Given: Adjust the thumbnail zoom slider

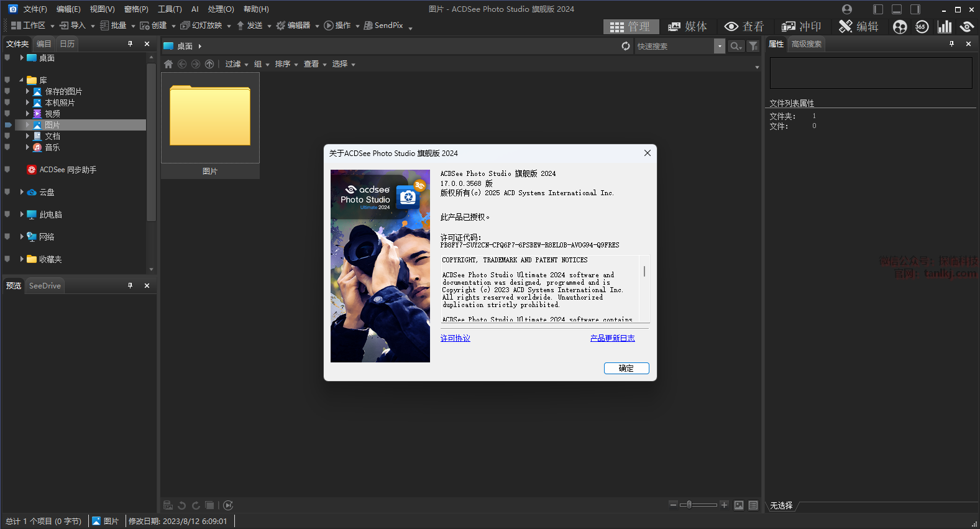Looking at the screenshot, I should [689, 505].
